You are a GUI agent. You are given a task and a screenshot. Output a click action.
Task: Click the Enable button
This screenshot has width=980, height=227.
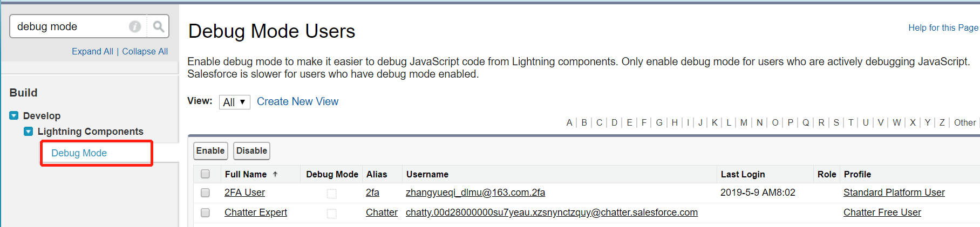[x=210, y=151]
